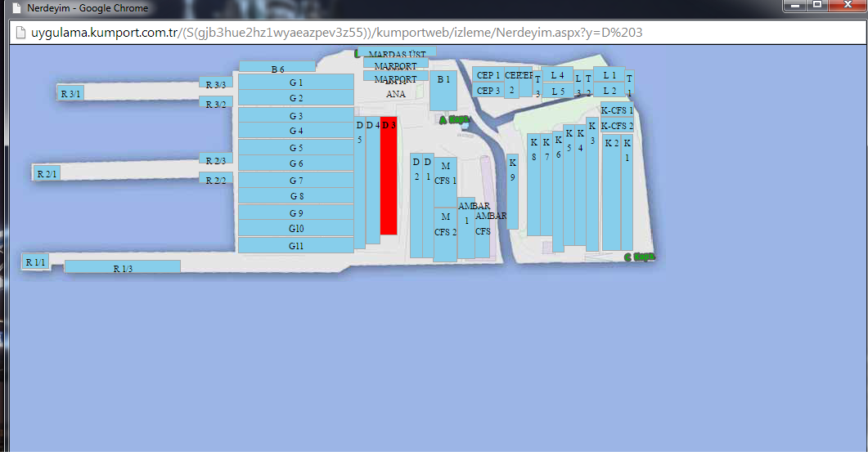Select the D 5 column block
This screenshot has width=868, height=456.
[x=359, y=182]
